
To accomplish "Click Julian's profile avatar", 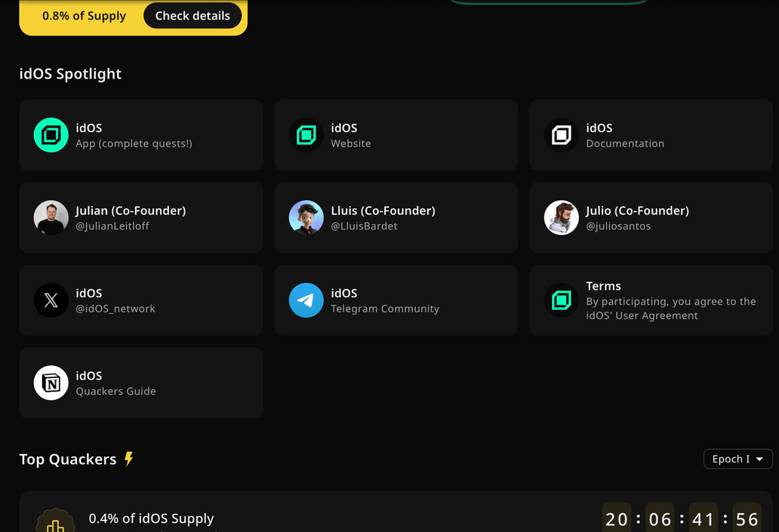I will coord(51,218).
